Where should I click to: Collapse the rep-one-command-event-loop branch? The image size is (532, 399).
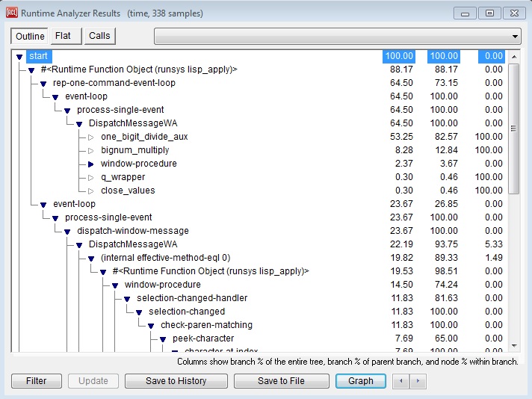coord(43,83)
